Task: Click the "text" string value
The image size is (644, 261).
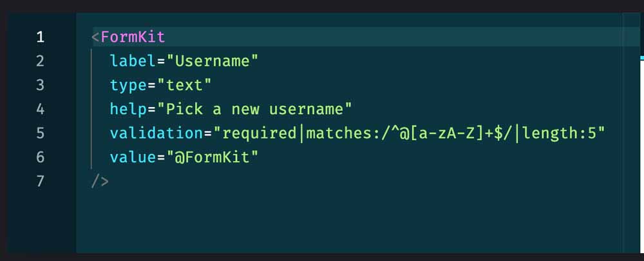Action: (x=189, y=85)
